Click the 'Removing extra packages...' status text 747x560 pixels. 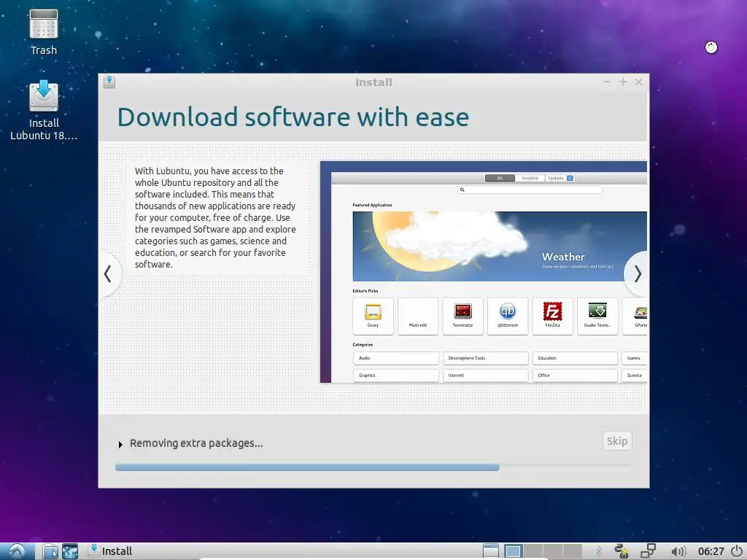click(x=196, y=443)
